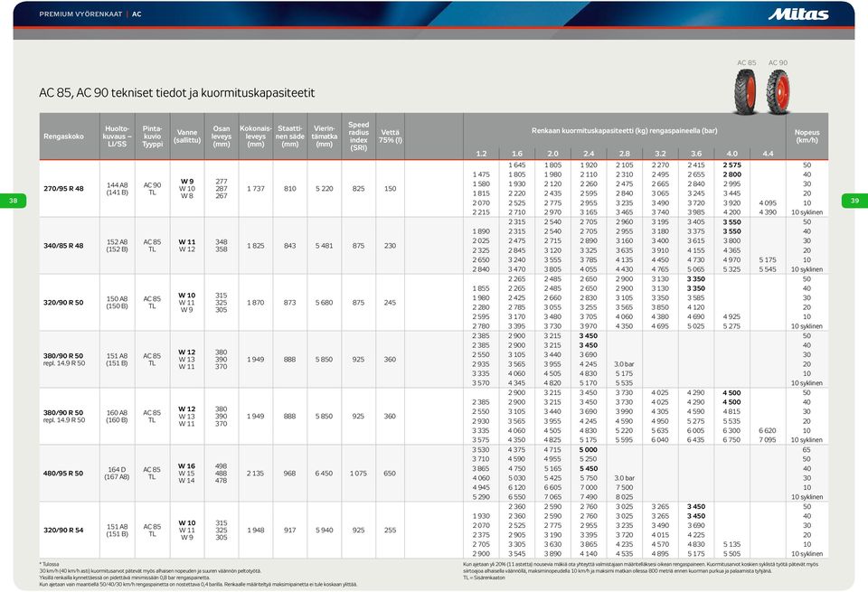Click the '160 A8 (160 B)' load index cell
The height and width of the screenshot is (592, 868).
click(117, 416)
